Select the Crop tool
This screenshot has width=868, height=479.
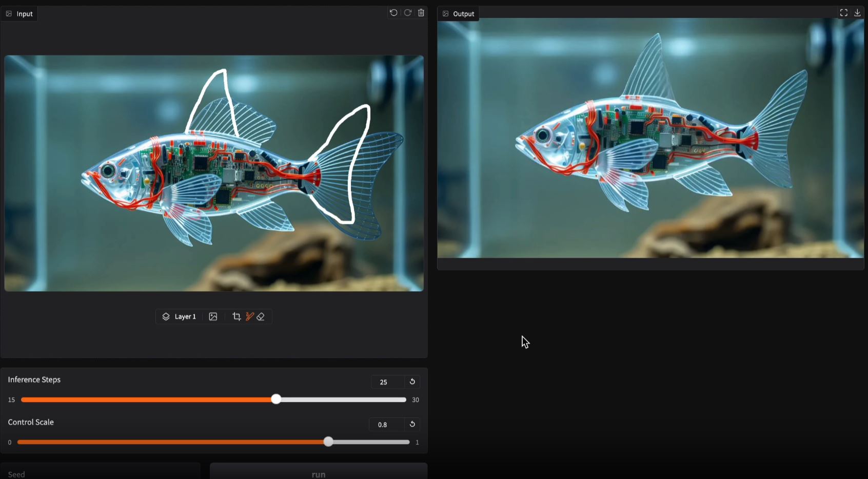pyautogui.click(x=236, y=317)
